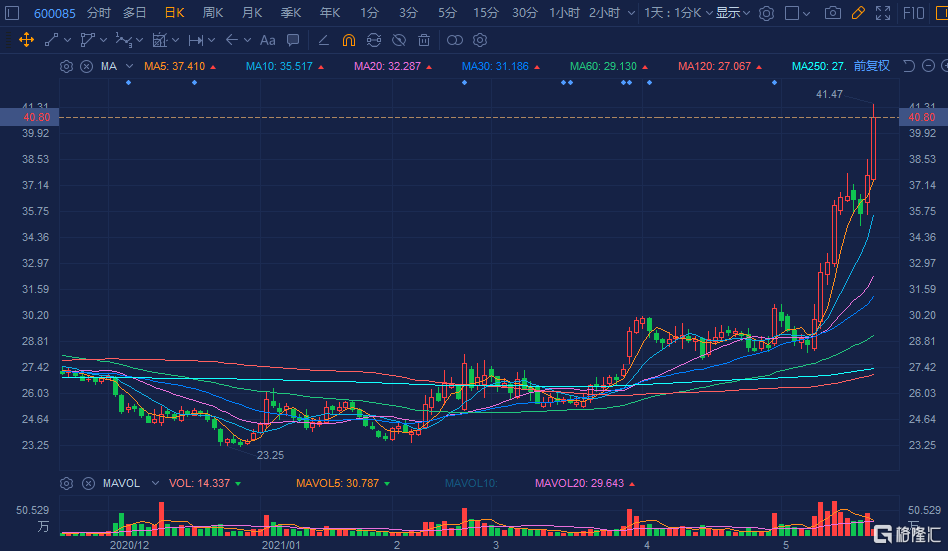Expand line tool options arrow

pos(67,40)
